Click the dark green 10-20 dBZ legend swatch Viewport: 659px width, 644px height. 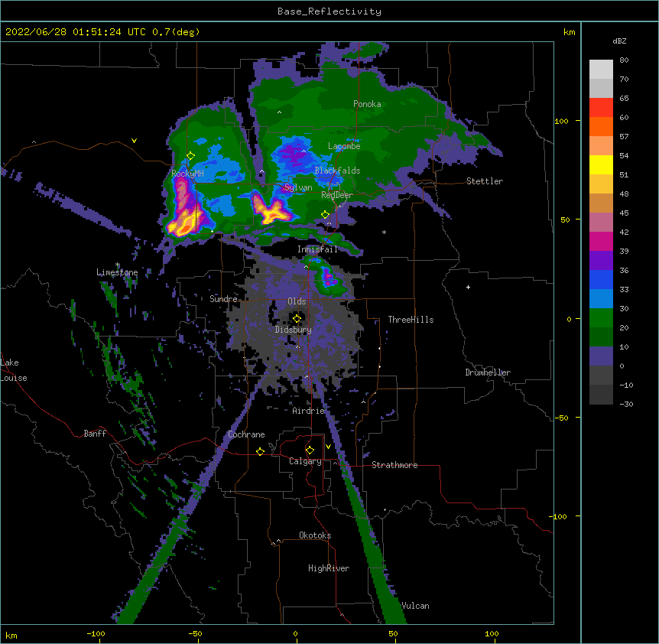[x=601, y=337]
